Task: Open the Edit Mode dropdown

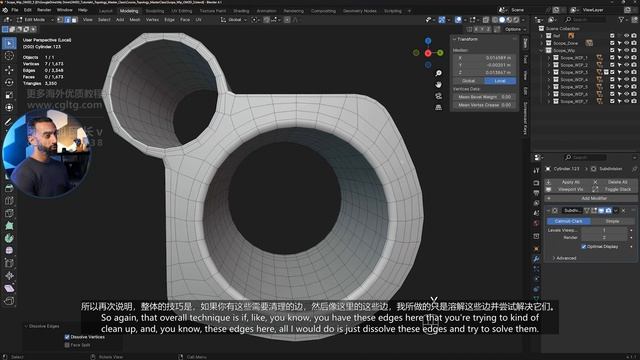Action: click(35, 20)
